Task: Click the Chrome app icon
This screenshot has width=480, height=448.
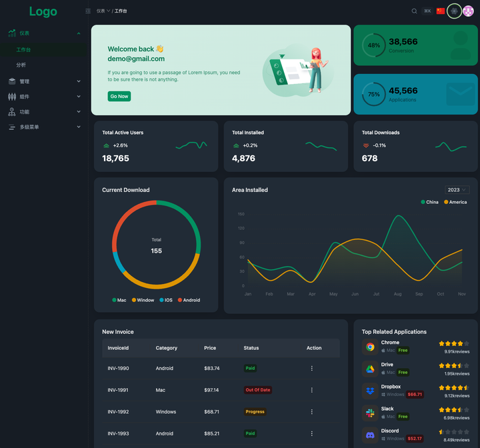Action: point(370,347)
